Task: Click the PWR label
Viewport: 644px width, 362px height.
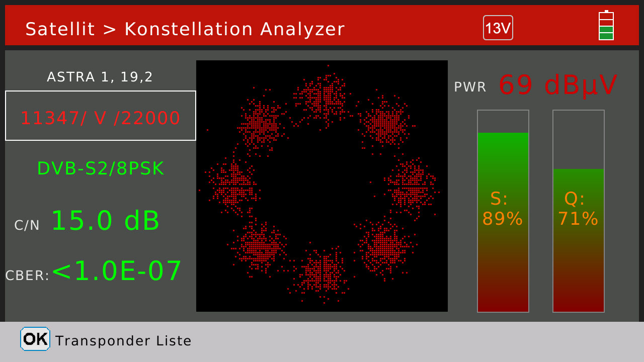Action: [x=470, y=87]
